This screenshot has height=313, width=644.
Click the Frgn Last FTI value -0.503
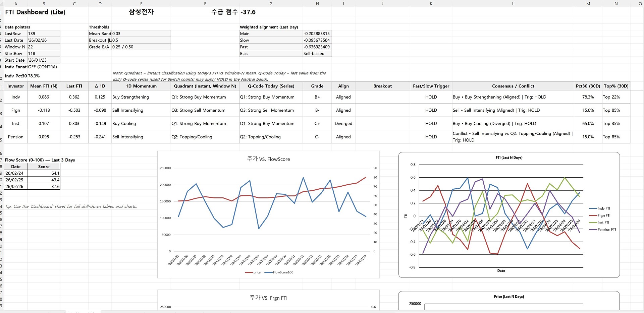pyautogui.click(x=74, y=110)
